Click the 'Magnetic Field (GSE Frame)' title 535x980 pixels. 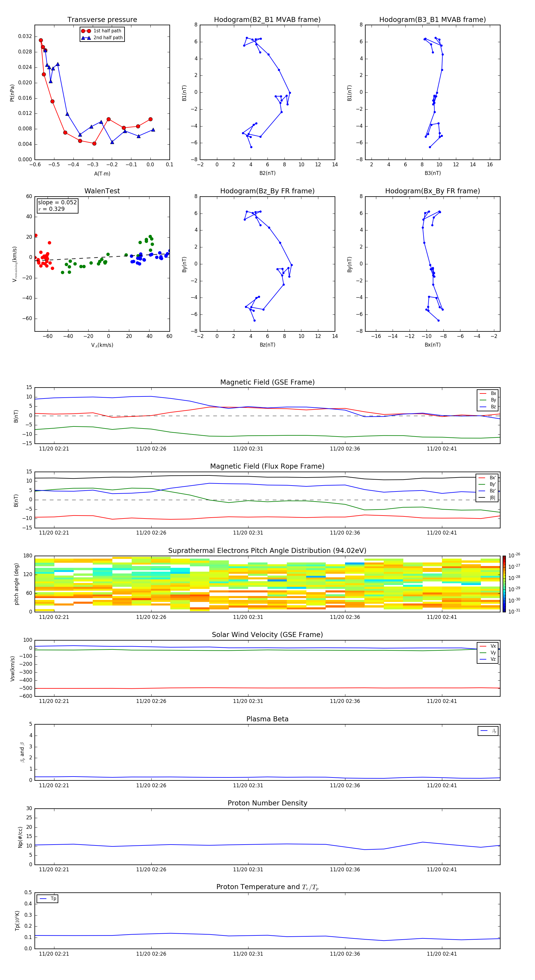[x=267, y=382]
